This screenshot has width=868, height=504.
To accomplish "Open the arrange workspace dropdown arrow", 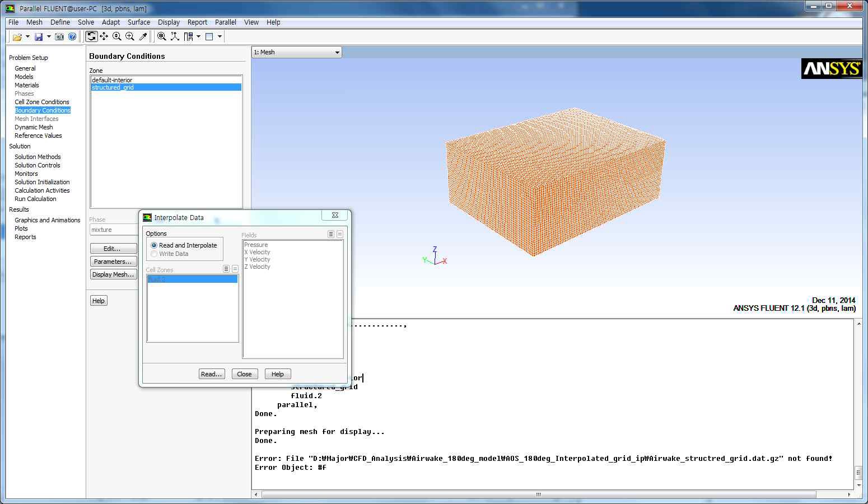I will (x=198, y=37).
